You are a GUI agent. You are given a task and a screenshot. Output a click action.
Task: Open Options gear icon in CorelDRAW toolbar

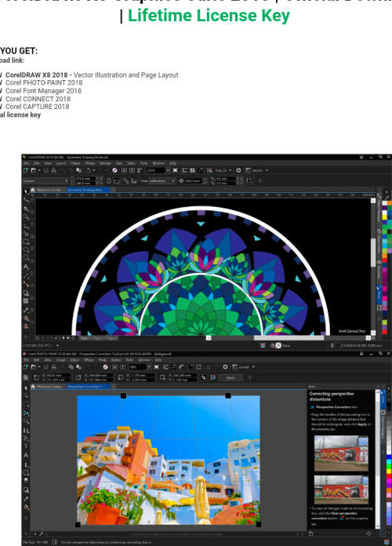click(x=238, y=170)
